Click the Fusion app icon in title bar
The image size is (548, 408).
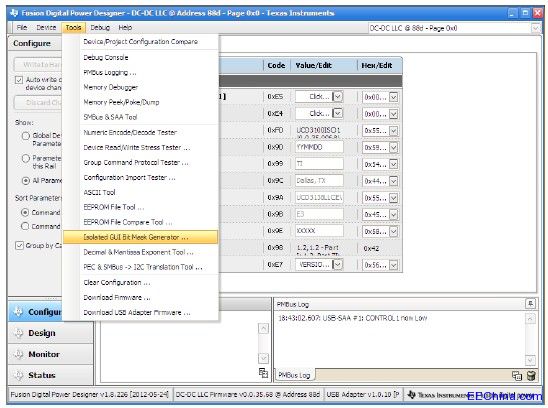14,13
